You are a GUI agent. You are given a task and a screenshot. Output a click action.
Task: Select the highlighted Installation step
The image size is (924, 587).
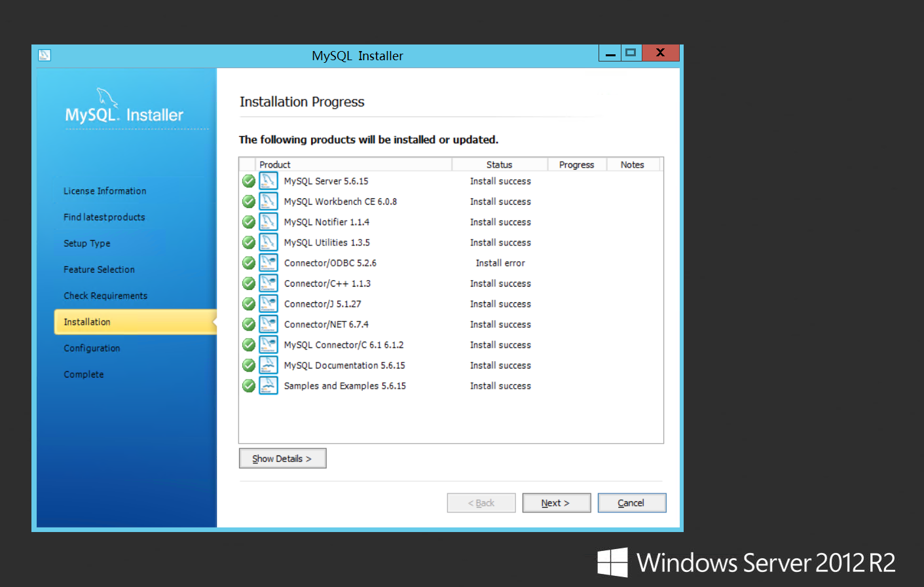click(x=135, y=322)
